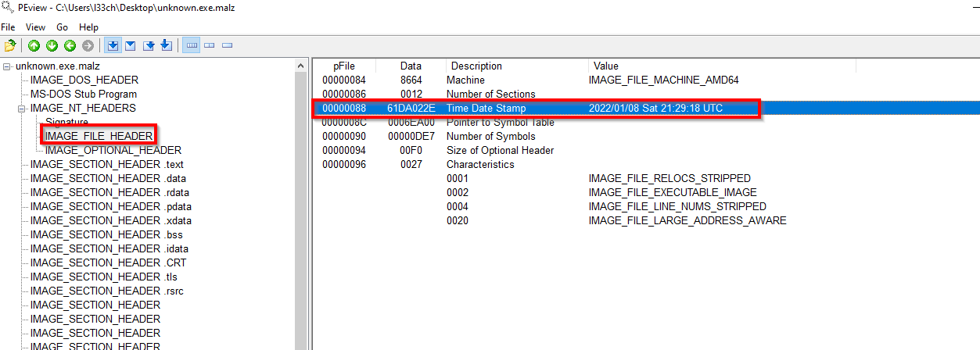Click the IMAGE_FILE_EXECUTABLE_IMAGE value
The image size is (980, 350).
[x=673, y=192]
